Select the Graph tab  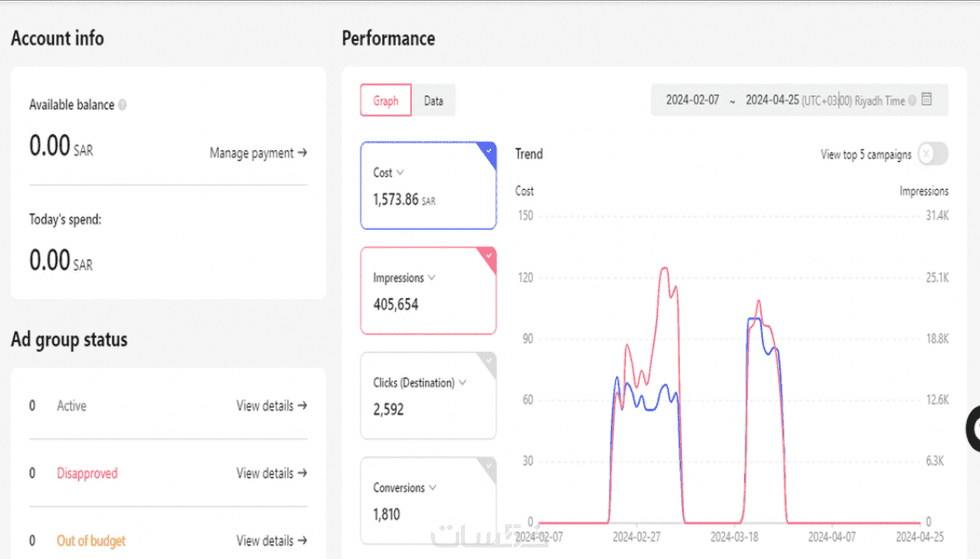(386, 101)
